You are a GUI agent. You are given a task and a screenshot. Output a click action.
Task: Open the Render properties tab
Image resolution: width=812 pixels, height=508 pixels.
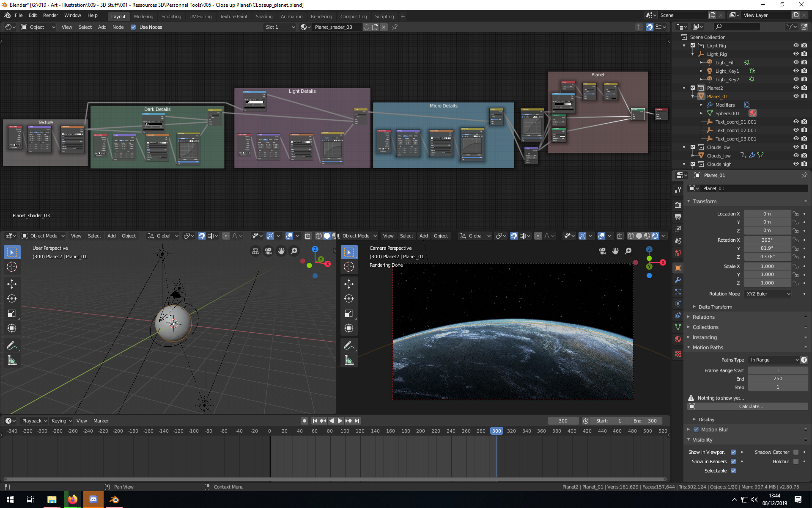678,205
